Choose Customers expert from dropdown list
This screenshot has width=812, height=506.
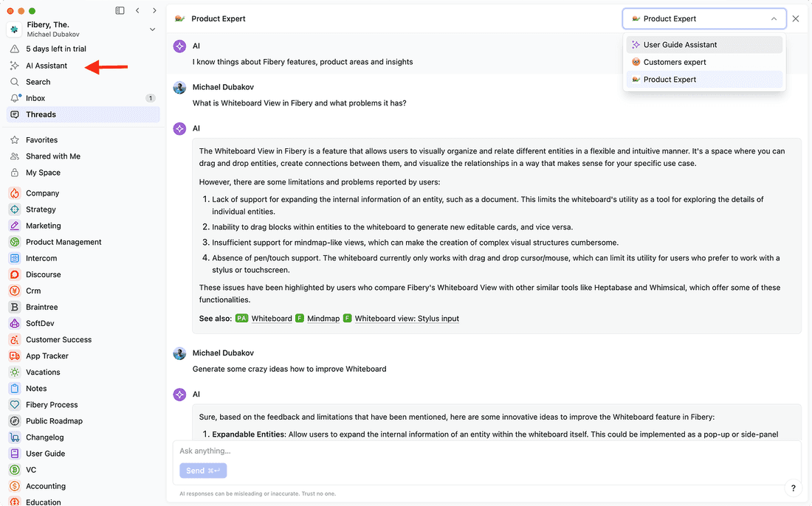pos(674,62)
